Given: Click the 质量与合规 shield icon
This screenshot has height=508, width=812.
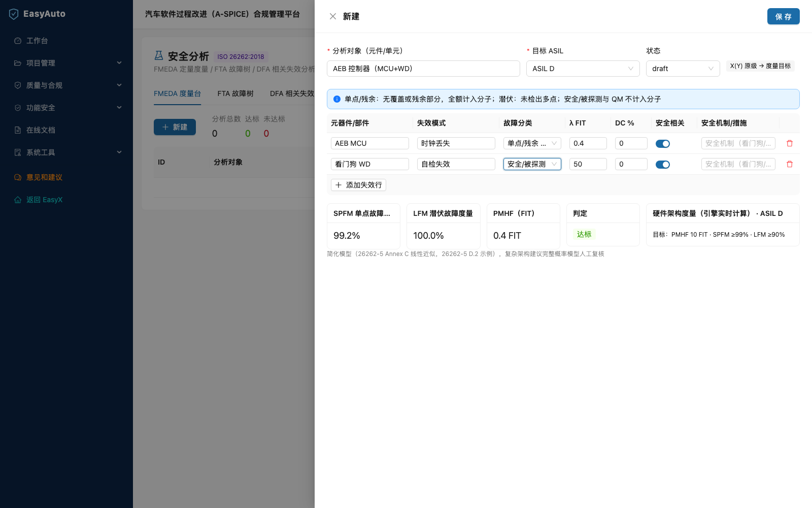Looking at the screenshot, I should (18, 85).
